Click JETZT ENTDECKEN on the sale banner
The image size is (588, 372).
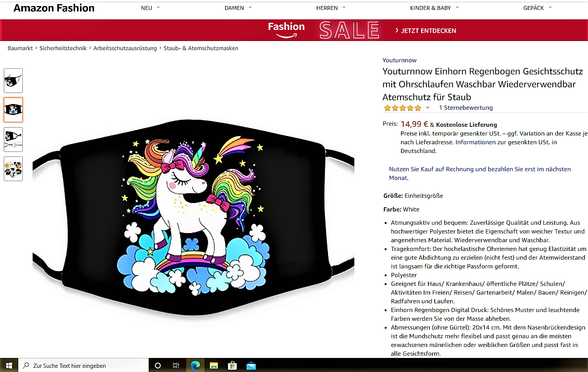click(425, 30)
